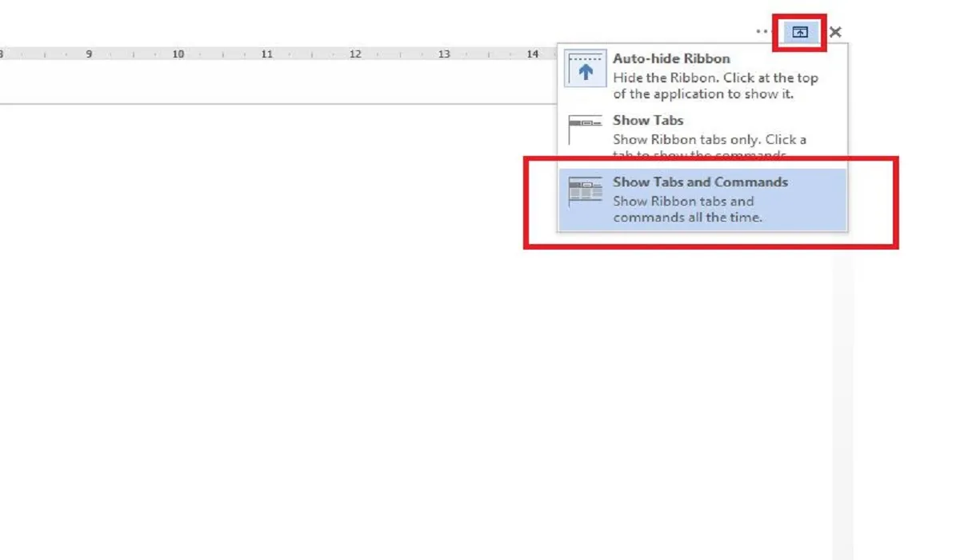
Task: Click the ruler at mark 10
Action: [178, 54]
